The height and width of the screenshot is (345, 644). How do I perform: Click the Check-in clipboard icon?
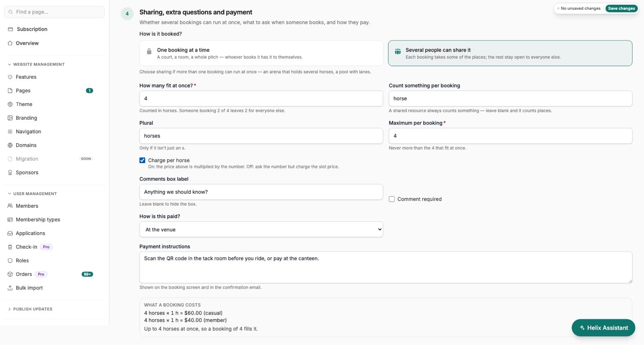pos(10,247)
